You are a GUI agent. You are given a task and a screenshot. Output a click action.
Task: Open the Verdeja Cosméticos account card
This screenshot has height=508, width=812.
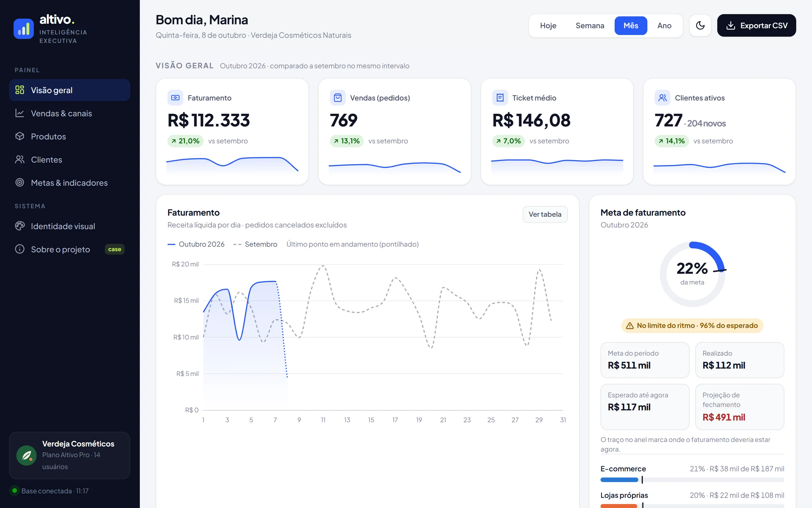[70, 455]
